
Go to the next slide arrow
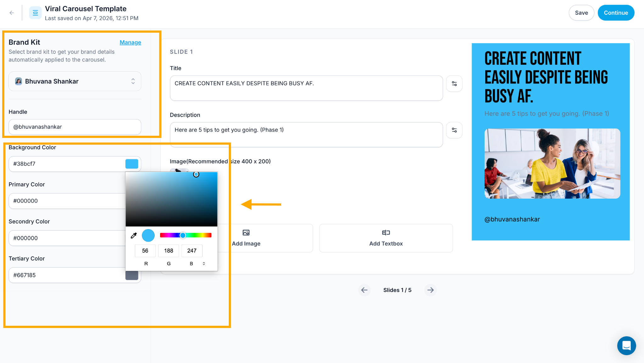430,290
